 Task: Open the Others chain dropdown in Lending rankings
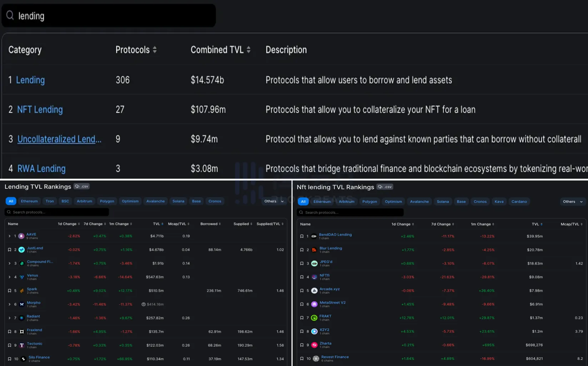click(274, 201)
